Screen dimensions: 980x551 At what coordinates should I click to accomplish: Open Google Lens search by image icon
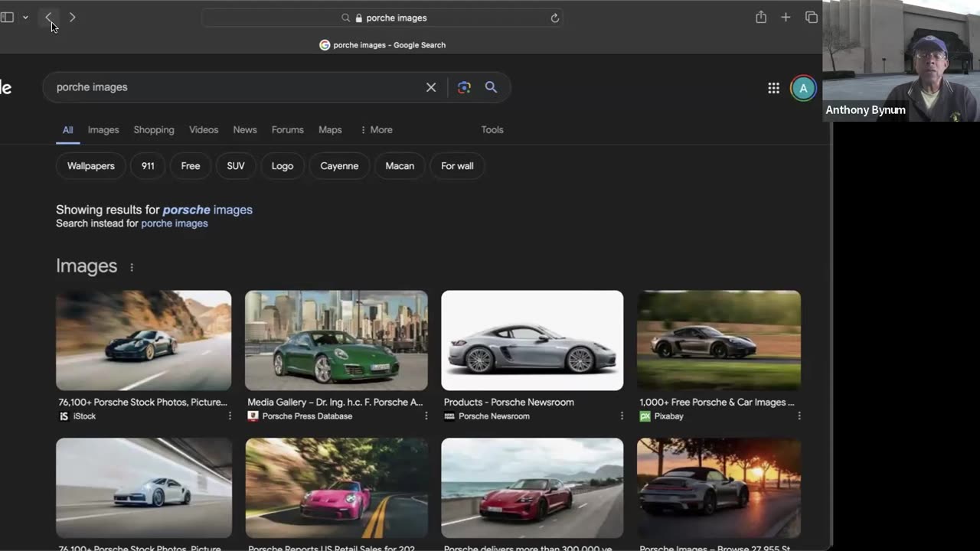click(x=464, y=87)
